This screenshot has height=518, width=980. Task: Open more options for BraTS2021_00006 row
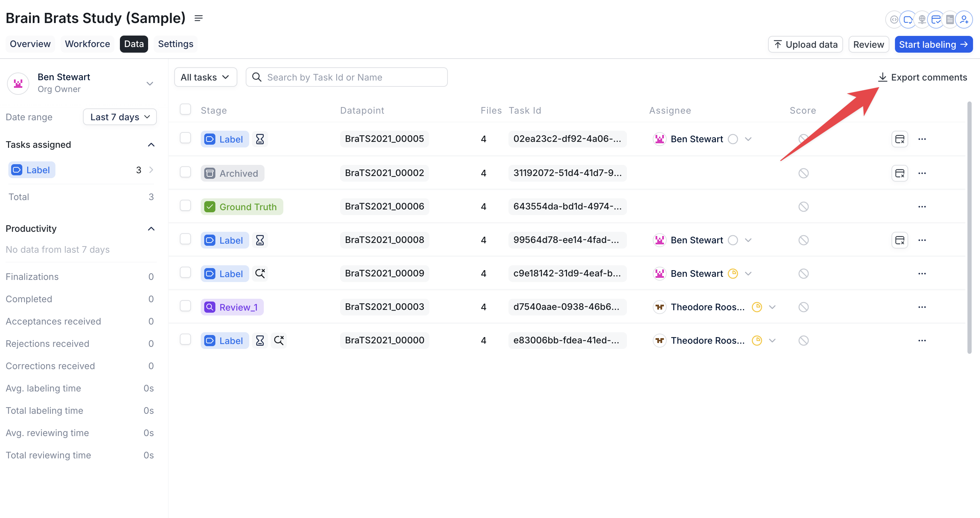point(922,207)
